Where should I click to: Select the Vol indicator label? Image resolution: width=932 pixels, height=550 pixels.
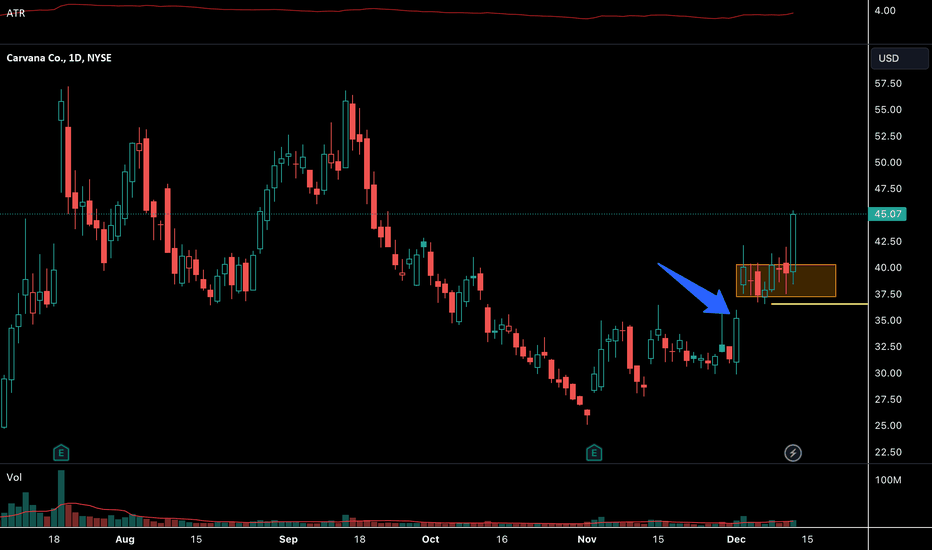click(14, 477)
